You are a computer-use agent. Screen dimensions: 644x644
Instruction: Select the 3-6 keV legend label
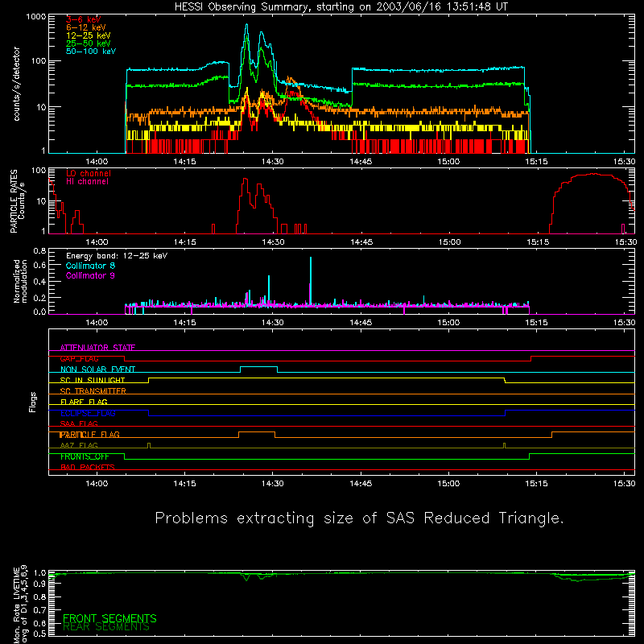[x=84, y=19]
